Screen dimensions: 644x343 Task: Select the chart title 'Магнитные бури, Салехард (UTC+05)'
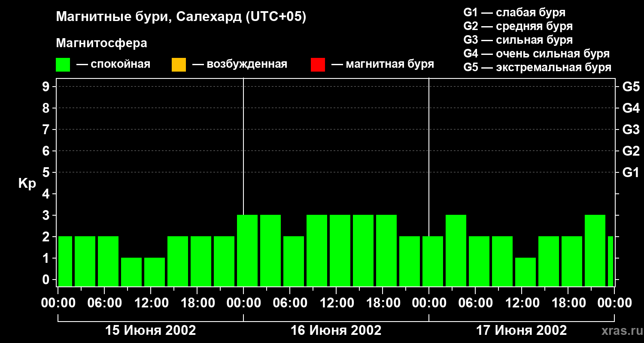coord(181,17)
